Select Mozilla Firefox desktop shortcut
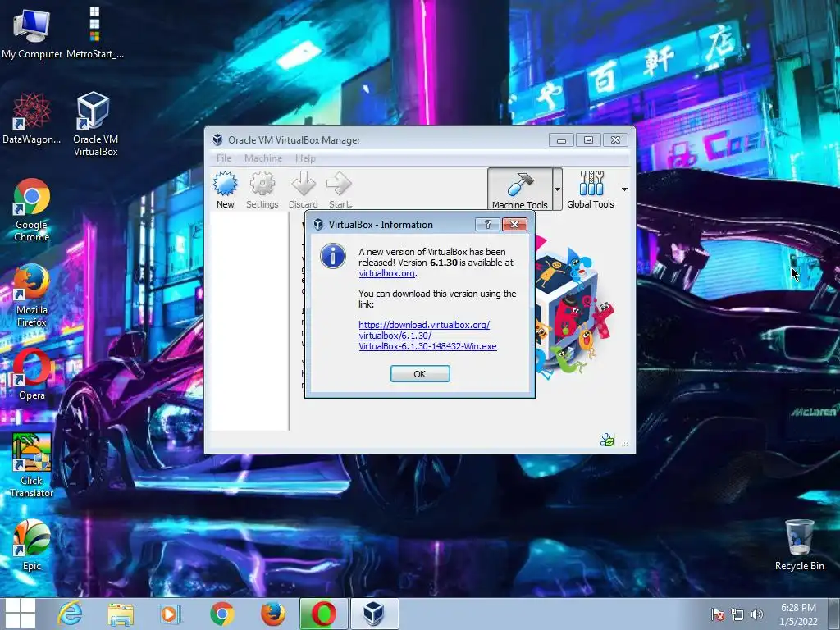Viewport: 840px width, 630px height. pyautogui.click(x=32, y=295)
